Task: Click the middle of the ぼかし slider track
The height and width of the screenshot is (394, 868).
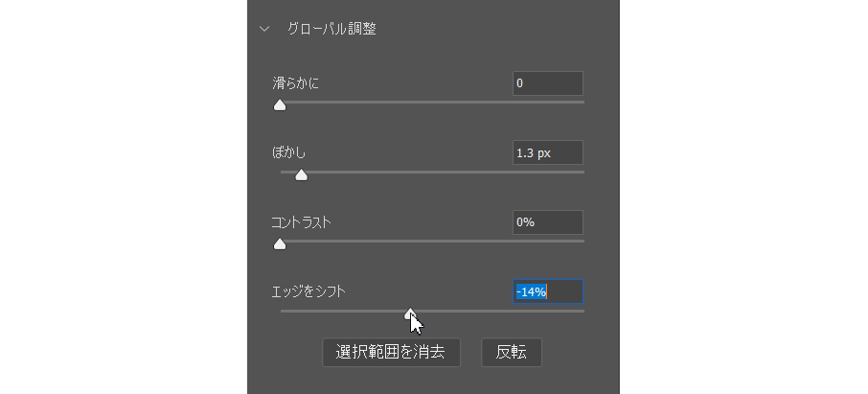Action: 432,172
